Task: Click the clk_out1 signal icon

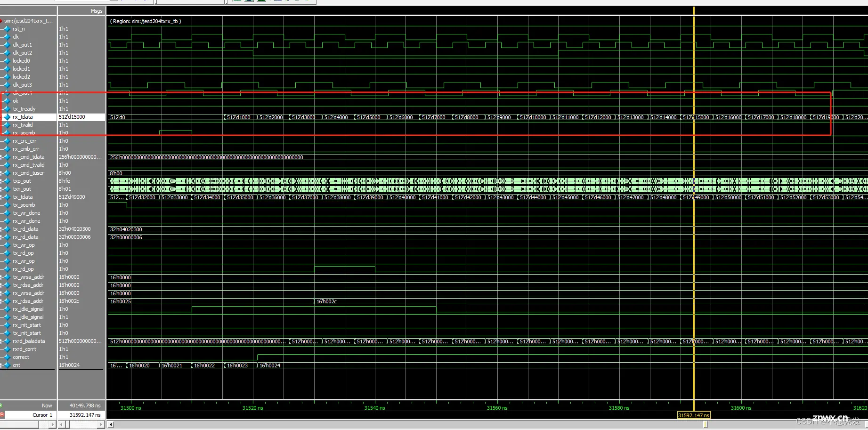Action: pos(7,45)
